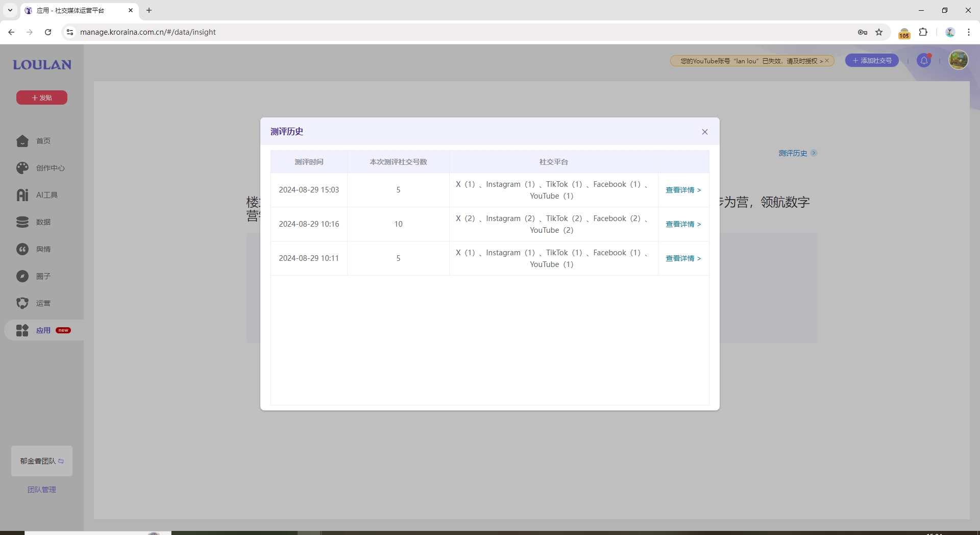This screenshot has width=980, height=535.
Task: Click the quote bubble icon for 舆情
Action: (x=22, y=249)
